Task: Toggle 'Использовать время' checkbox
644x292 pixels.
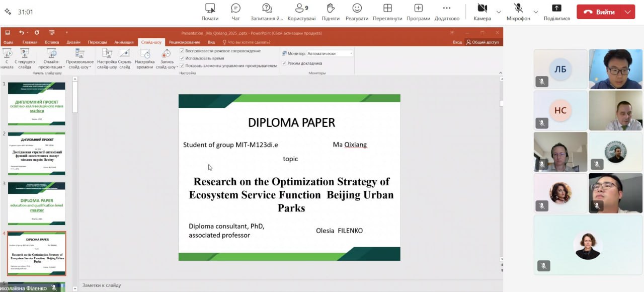Action: (182, 58)
